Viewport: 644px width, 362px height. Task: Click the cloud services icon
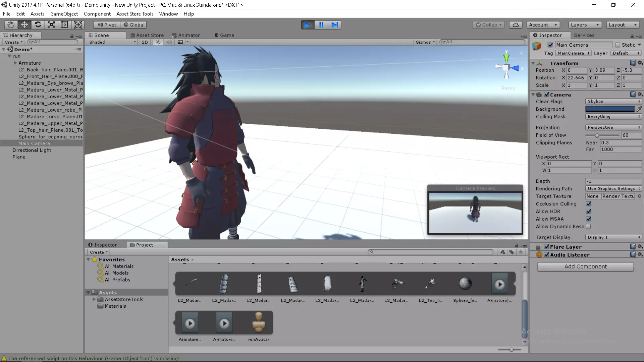coord(516,25)
